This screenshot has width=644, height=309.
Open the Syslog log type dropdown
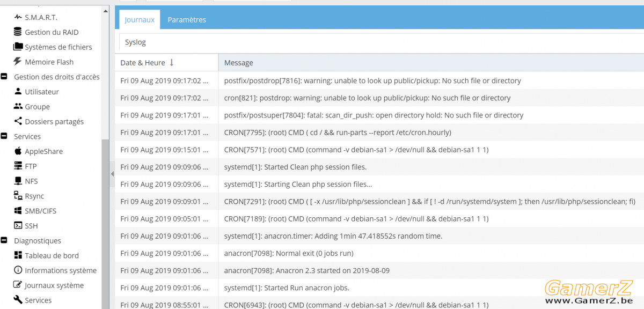381,42
